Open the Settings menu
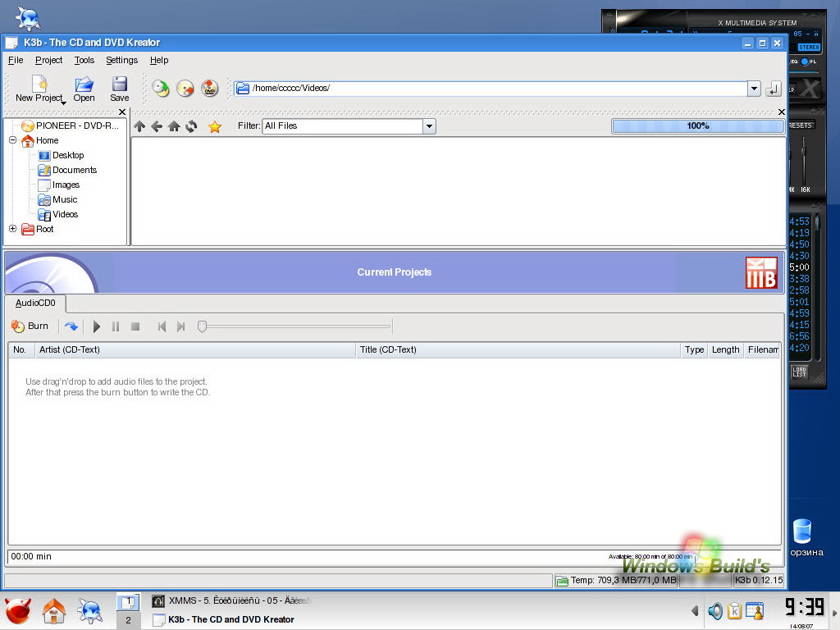The image size is (840, 630). click(x=121, y=60)
